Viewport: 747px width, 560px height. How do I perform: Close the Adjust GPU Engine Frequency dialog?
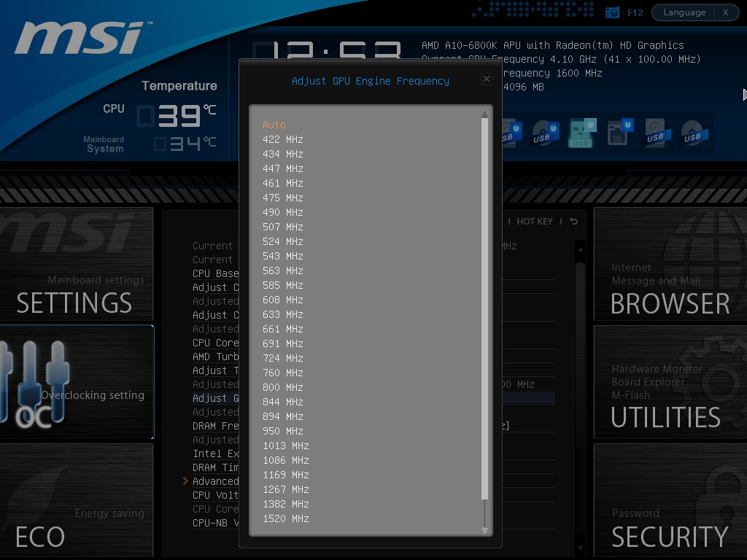pyautogui.click(x=486, y=79)
